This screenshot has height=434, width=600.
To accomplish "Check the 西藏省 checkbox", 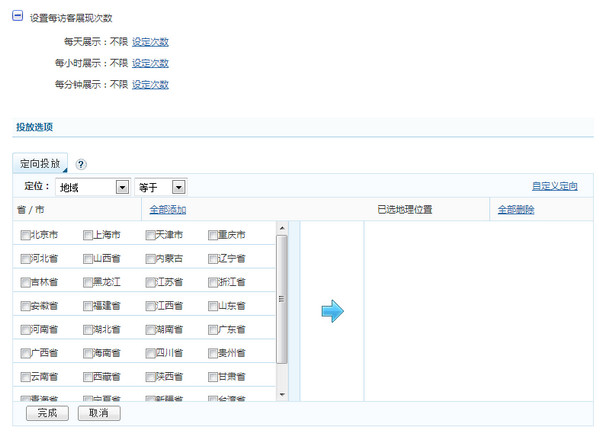I will (x=88, y=377).
